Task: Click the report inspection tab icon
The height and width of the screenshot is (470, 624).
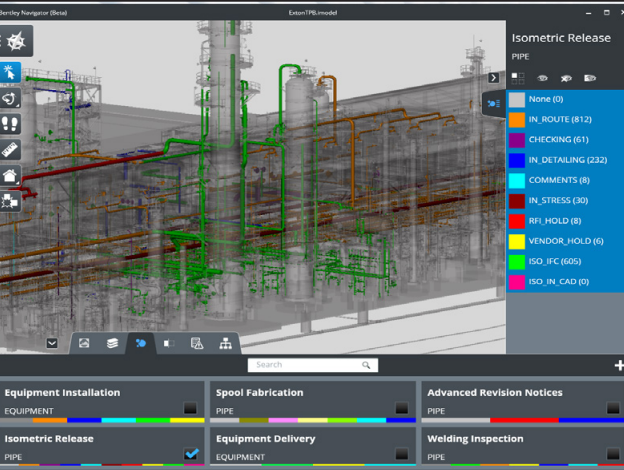Action: tap(197, 343)
